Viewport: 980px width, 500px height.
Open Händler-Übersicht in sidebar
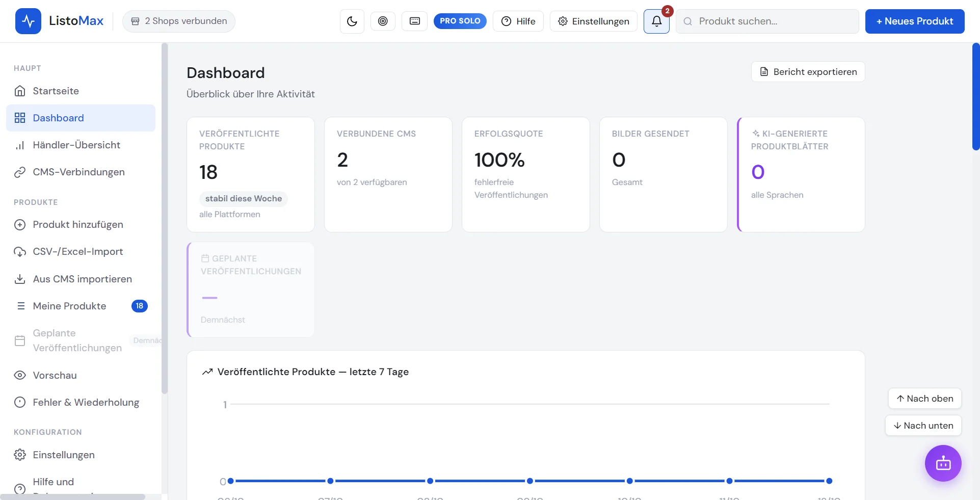click(x=81, y=145)
